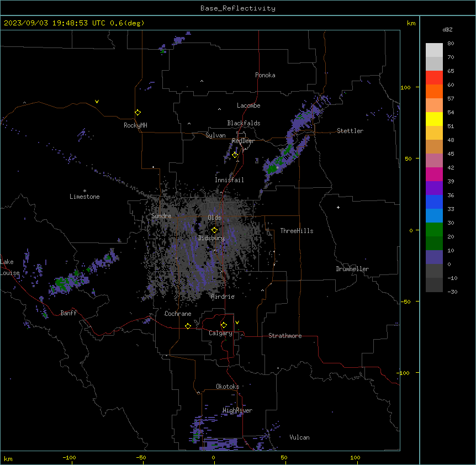Viewport: 476px width, 465px height.
Task: Click the 65 dBZ legend value
Action: click(451, 71)
